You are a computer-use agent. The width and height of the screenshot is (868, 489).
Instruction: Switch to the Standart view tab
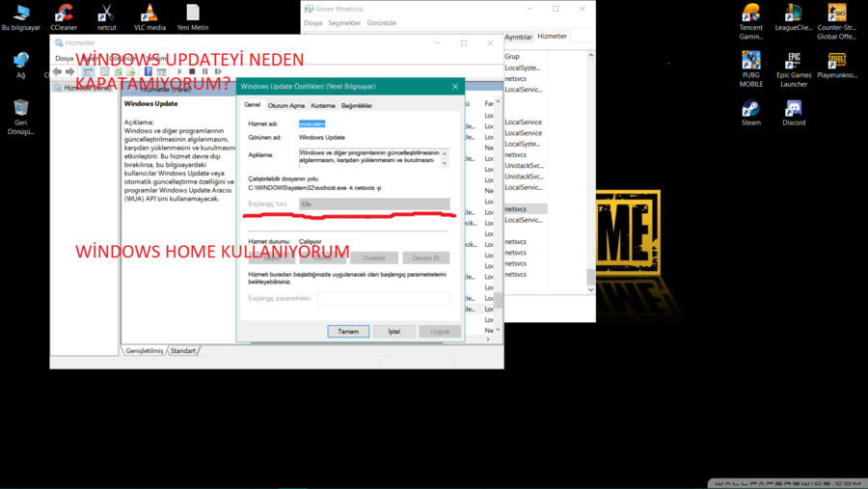(x=182, y=350)
